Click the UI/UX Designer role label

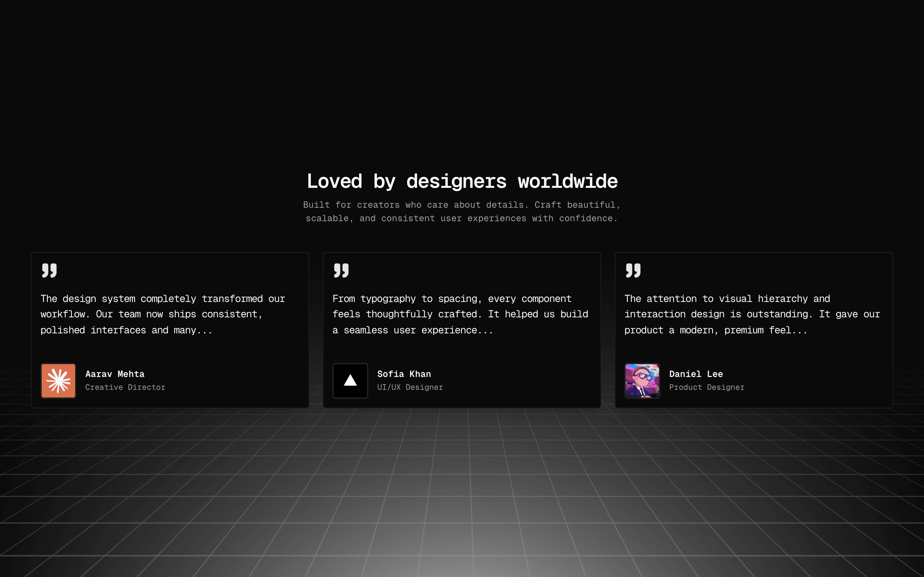pyautogui.click(x=410, y=387)
